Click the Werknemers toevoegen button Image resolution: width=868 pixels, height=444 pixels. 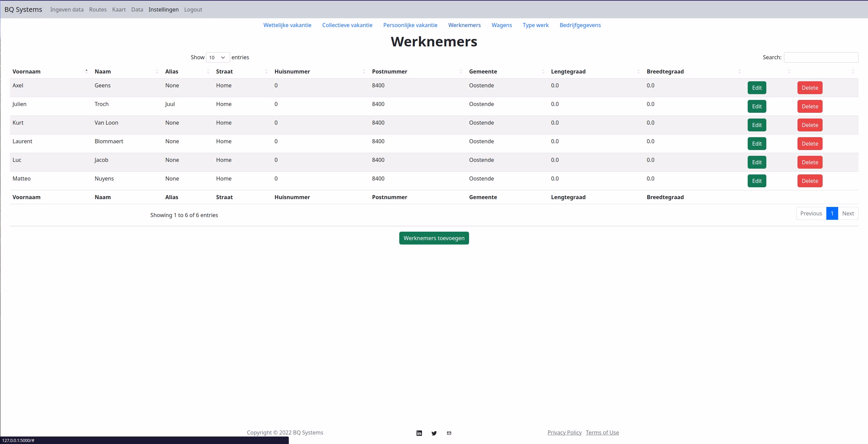(434, 238)
